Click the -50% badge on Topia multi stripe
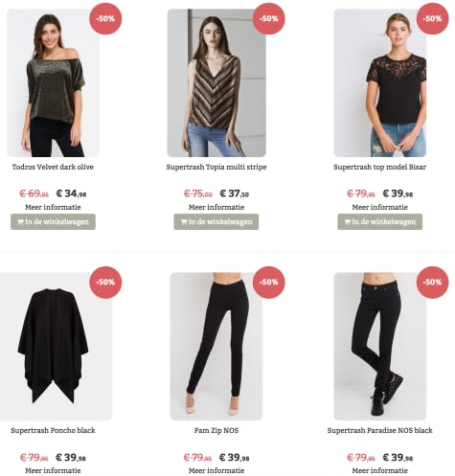The width and height of the screenshot is (455, 476). [269, 18]
